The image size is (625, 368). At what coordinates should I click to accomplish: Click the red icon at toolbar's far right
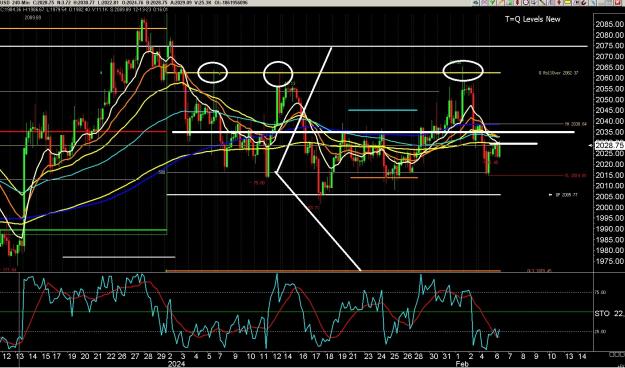tap(618, 2)
